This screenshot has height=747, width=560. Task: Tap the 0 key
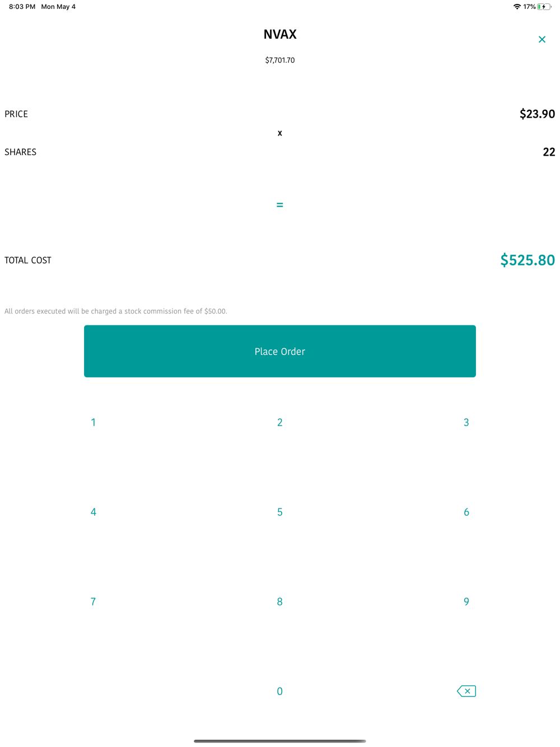click(280, 691)
